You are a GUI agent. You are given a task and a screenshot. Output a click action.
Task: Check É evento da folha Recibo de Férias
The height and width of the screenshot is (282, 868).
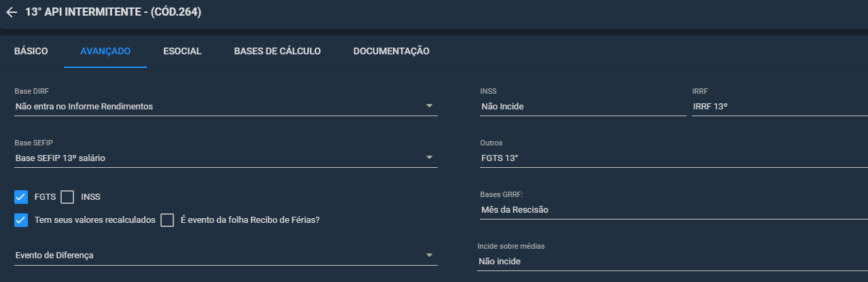tap(168, 220)
